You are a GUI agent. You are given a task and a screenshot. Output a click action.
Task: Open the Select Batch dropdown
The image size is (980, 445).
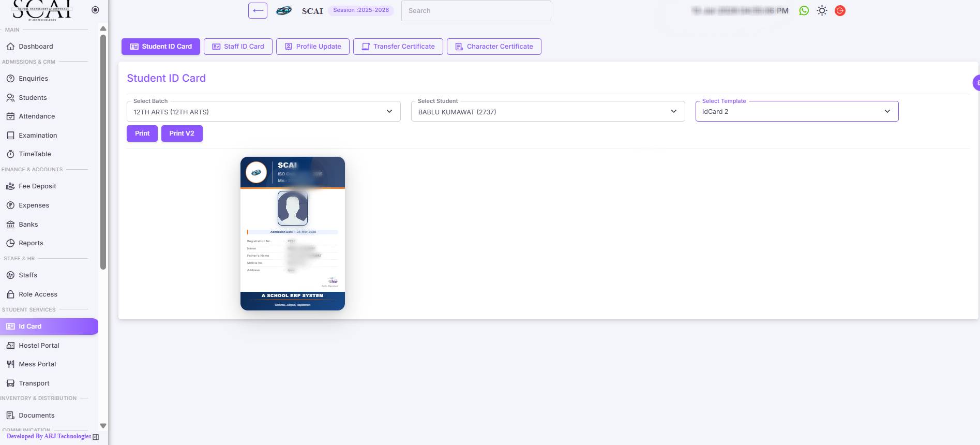point(264,111)
